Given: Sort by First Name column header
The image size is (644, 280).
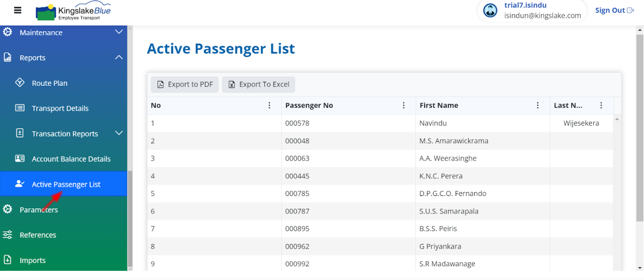Looking at the screenshot, I should point(439,106).
